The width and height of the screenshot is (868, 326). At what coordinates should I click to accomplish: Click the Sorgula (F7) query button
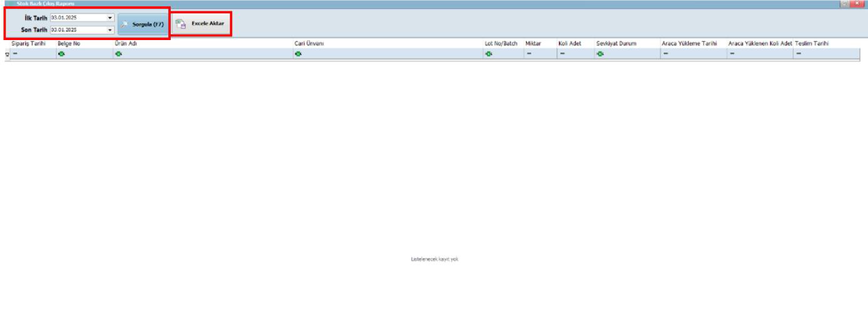(143, 24)
